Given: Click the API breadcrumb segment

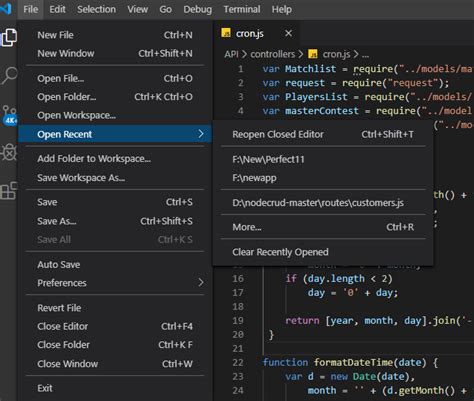Looking at the screenshot, I should 231,54.
